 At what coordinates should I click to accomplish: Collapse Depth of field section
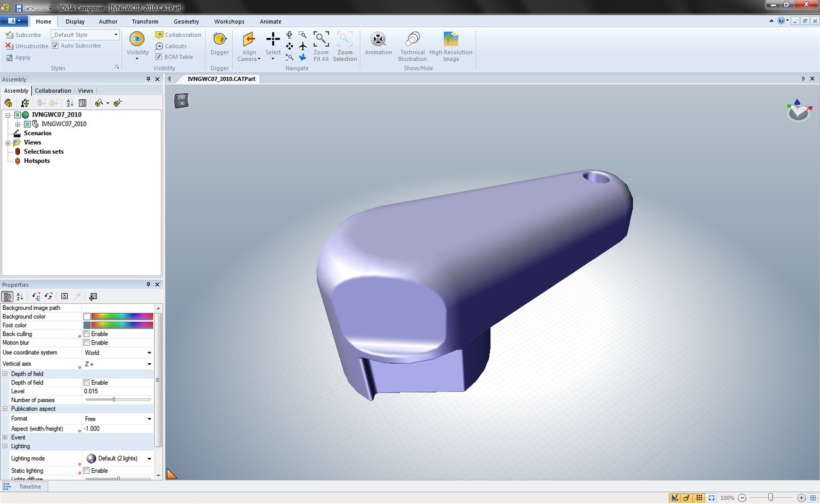point(5,373)
